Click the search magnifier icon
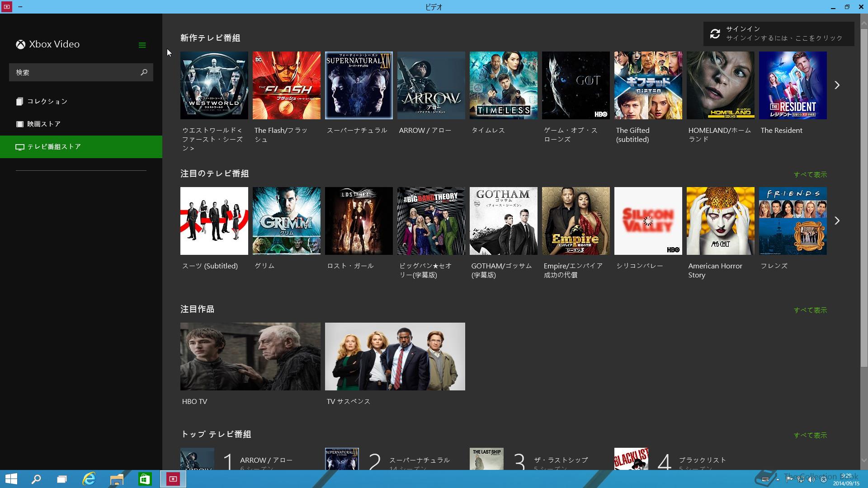This screenshot has height=488, width=868. point(144,72)
